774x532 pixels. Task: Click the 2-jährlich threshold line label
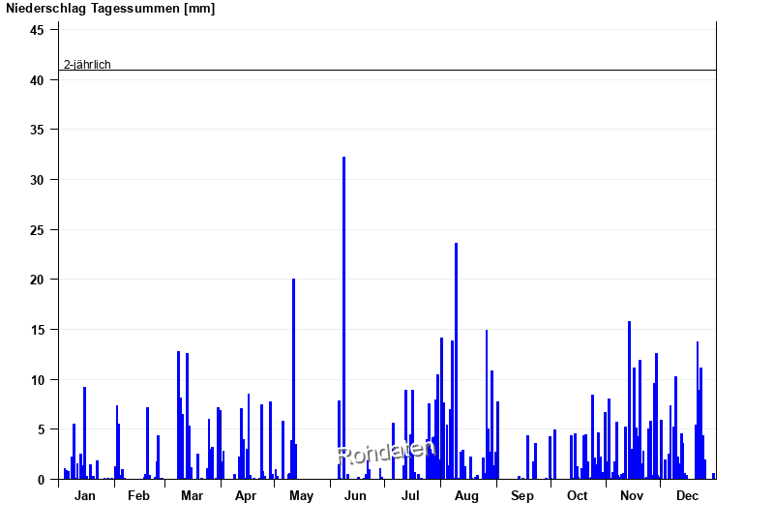click(87, 65)
